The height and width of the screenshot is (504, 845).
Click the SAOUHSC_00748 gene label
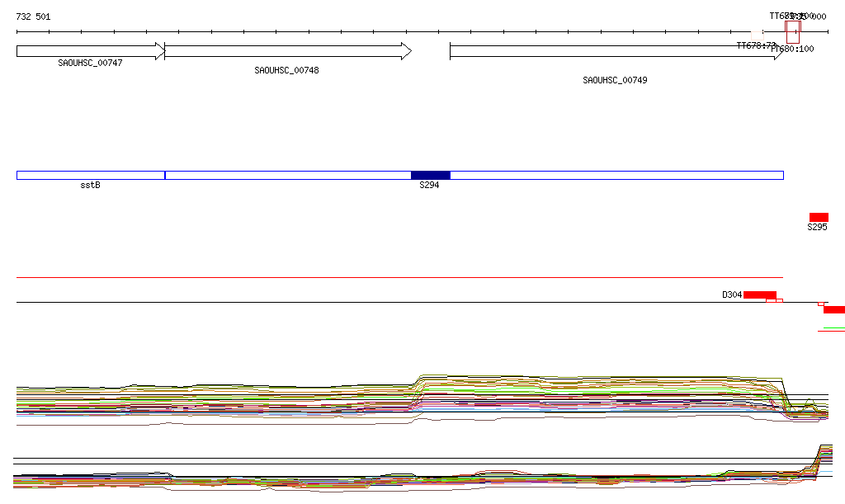click(286, 70)
